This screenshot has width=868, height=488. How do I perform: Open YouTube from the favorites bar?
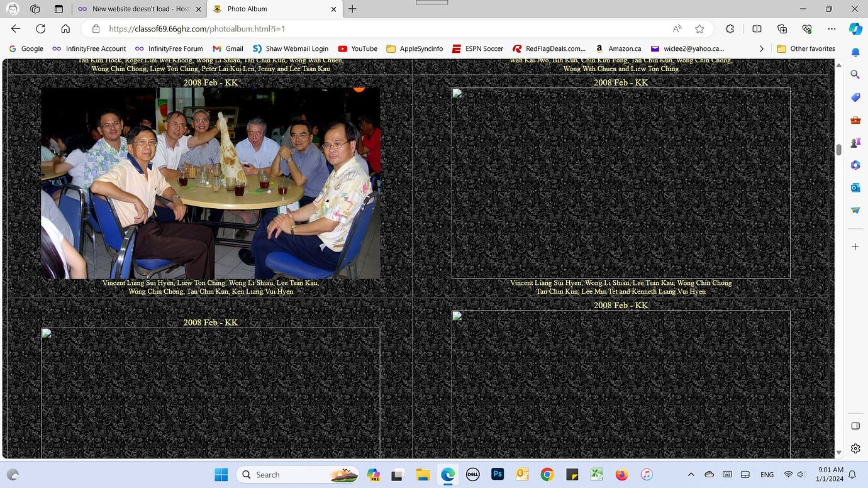(x=357, y=48)
